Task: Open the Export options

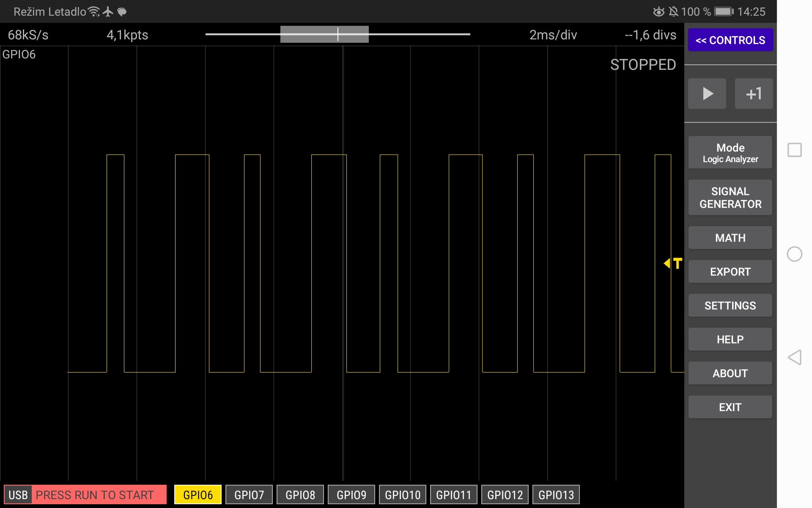Action: point(730,271)
